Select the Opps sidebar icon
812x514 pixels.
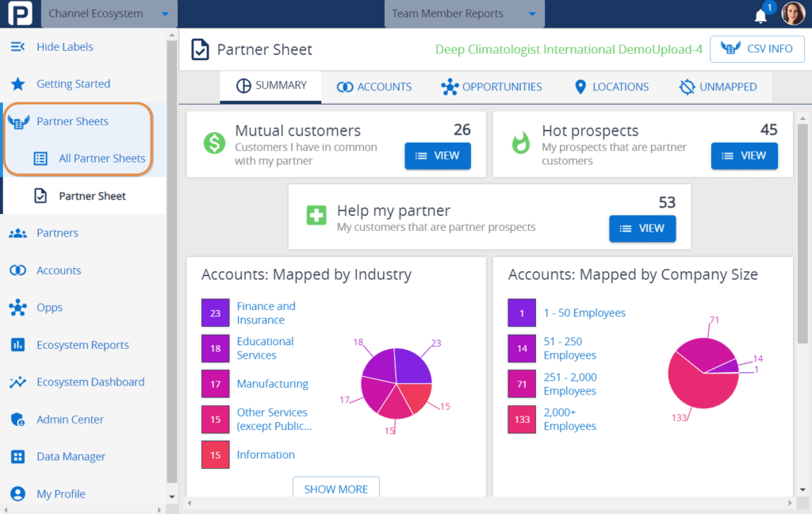tap(16, 307)
